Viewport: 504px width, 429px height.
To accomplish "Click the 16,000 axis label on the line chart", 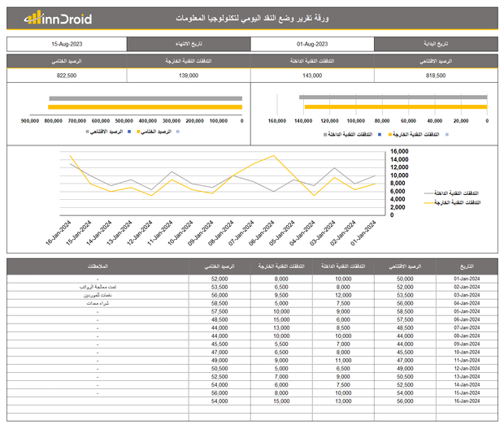I will [x=399, y=151].
